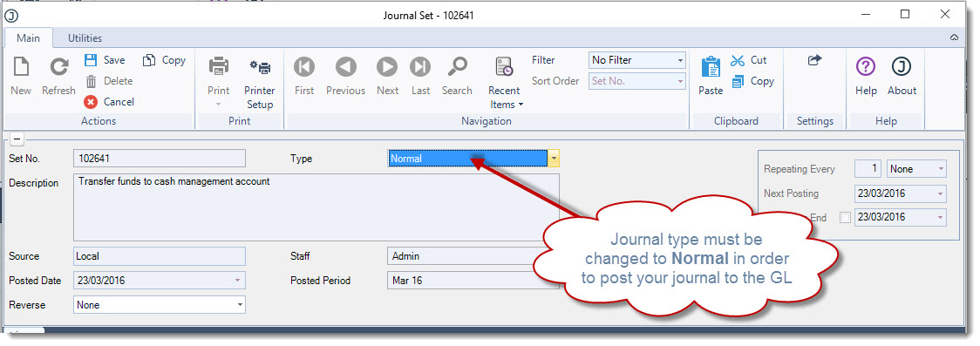980x346 pixels.
Task: Copy the journal in Actions group
Action: pyautogui.click(x=165, y=60)
